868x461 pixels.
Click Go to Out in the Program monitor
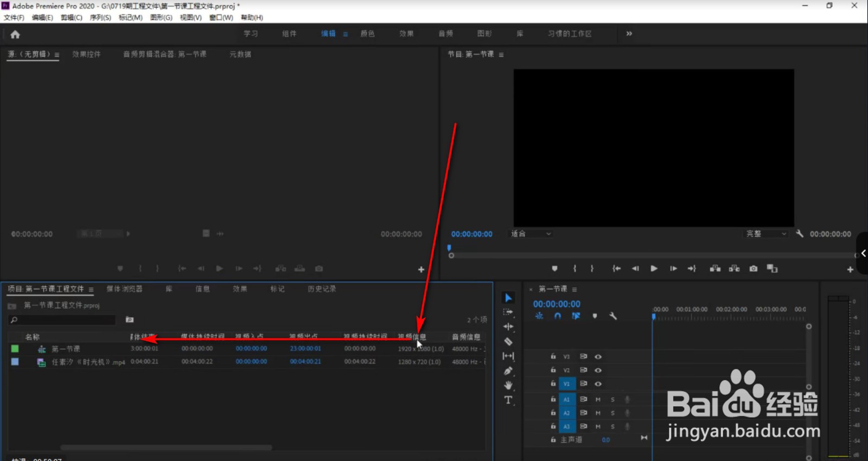pos(692,268)
